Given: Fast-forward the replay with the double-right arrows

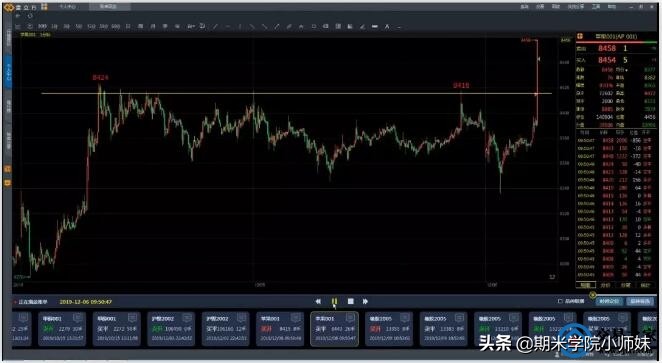Looking at the screenshot, I should (x=365, y=301).
